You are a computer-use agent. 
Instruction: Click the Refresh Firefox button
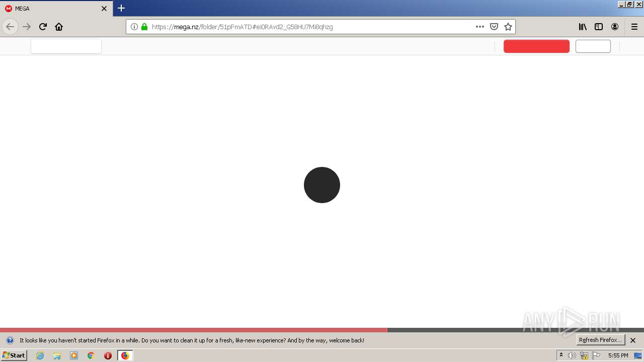point(600,340)
